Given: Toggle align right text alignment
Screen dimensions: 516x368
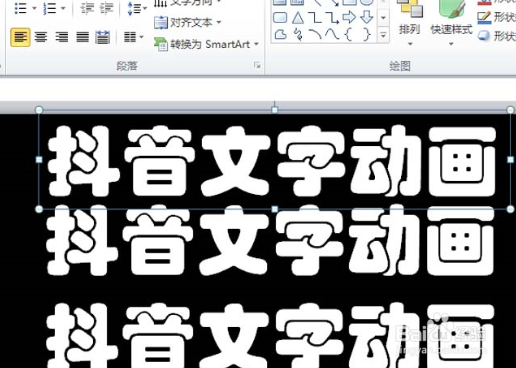Looking at the screenshot, I should pos(62,37).
